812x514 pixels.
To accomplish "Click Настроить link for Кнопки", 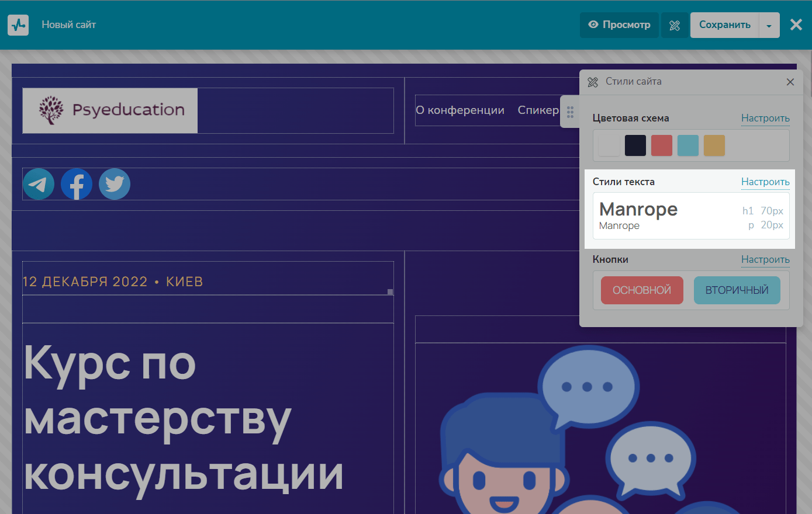I will 765,259.
